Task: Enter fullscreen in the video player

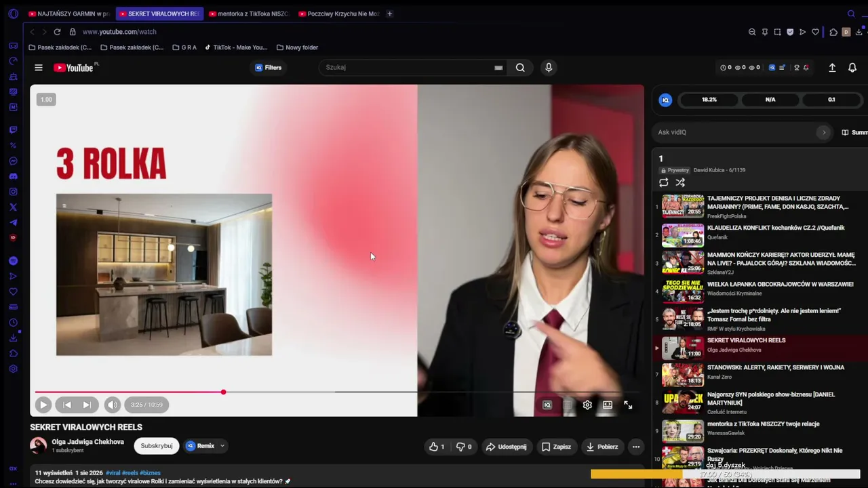Action: pos(628,405)
